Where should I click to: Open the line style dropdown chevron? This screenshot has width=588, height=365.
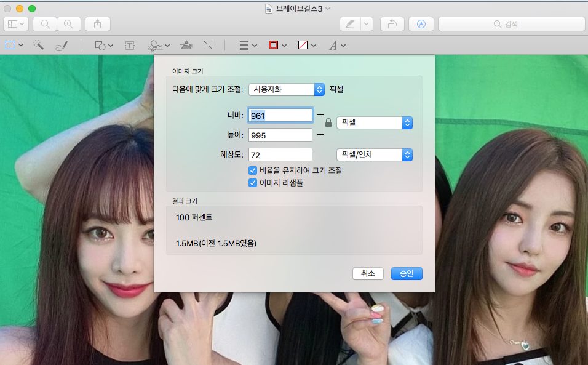(x=255, y=46)
